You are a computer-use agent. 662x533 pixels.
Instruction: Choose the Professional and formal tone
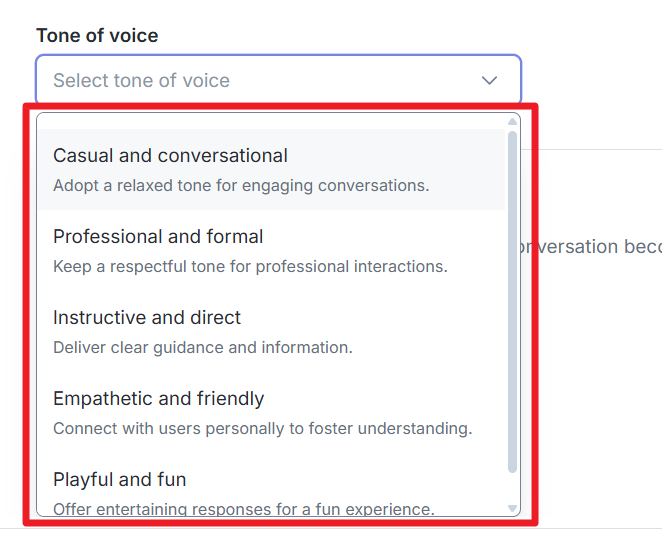(x=158, y=237)
